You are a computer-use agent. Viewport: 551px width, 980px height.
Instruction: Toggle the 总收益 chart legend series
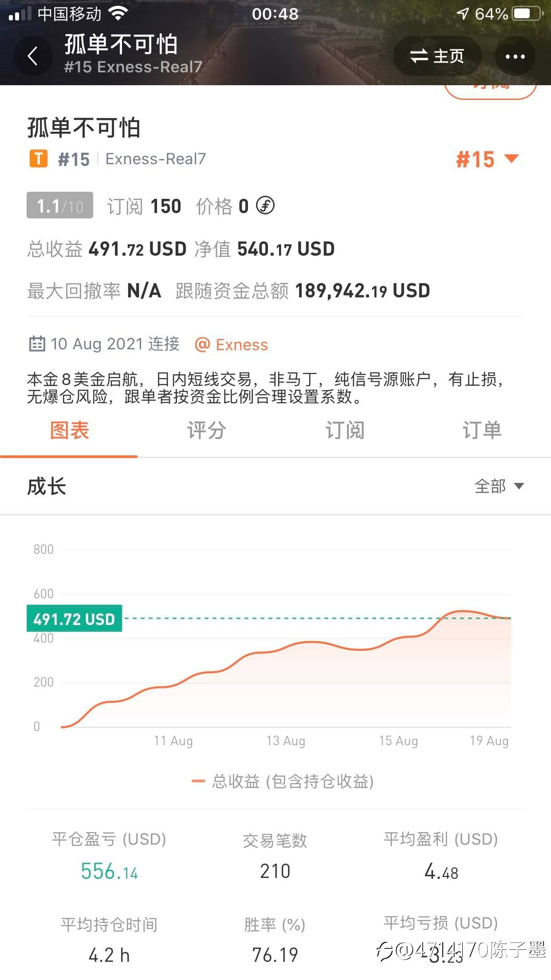pos(283,781)
